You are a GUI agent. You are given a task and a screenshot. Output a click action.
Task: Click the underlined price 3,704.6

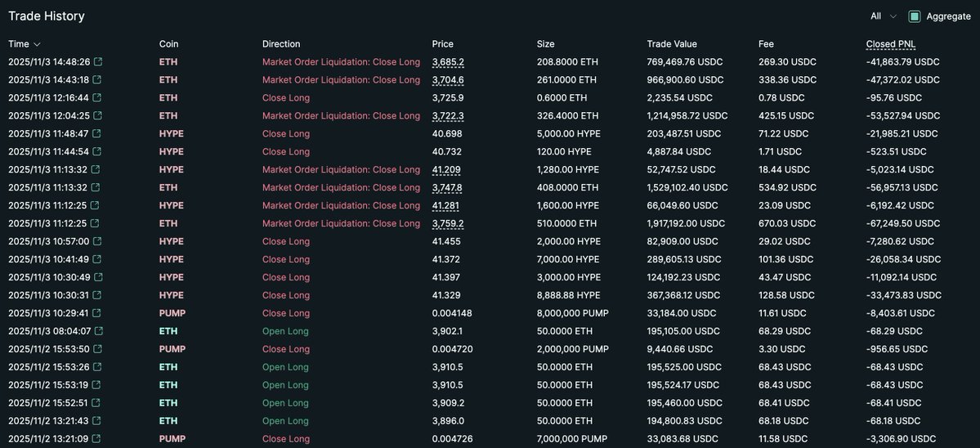click(448, 80)
